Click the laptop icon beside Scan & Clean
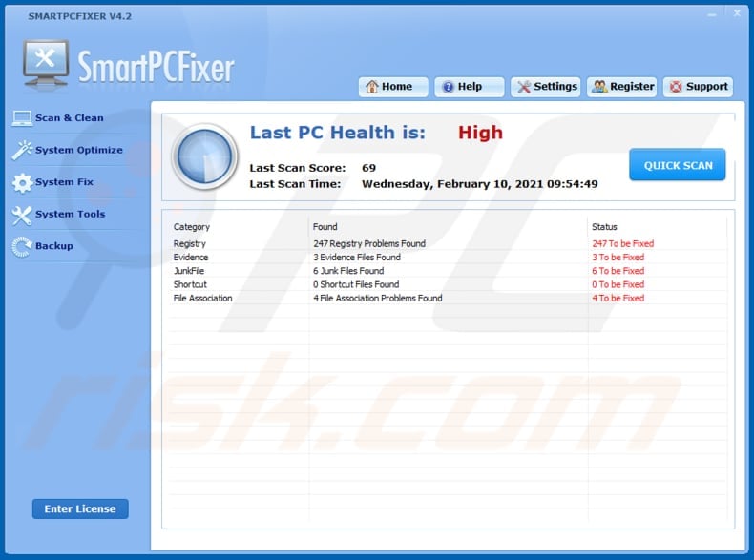 click(22, 118)
